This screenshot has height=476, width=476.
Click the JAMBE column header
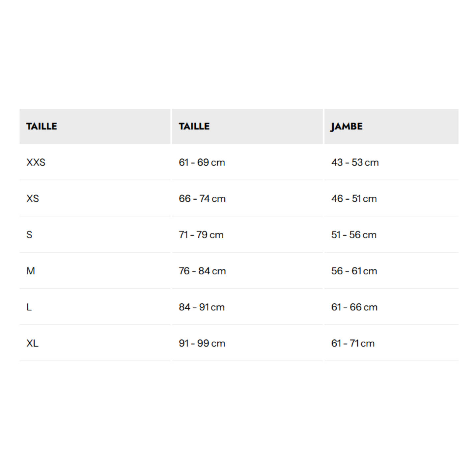click(347, 126)
